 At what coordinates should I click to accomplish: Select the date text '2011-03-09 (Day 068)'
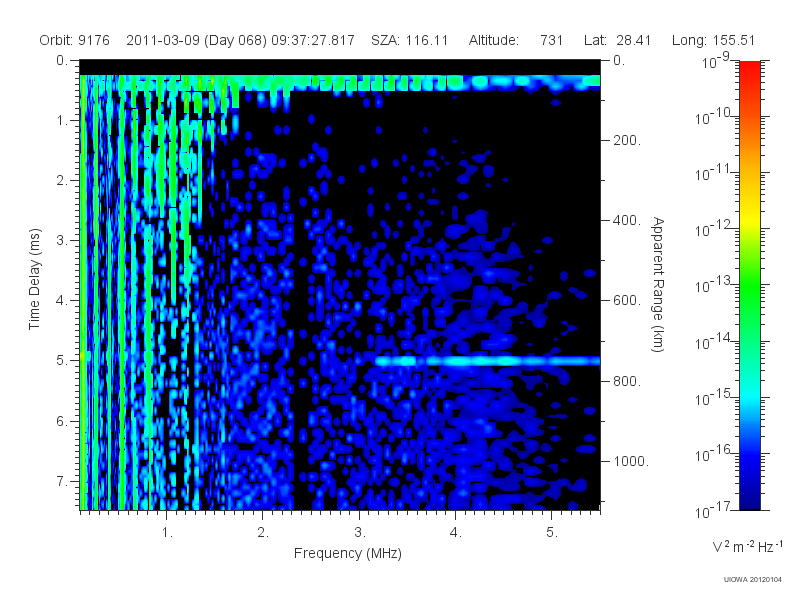(x=196, y=40)
